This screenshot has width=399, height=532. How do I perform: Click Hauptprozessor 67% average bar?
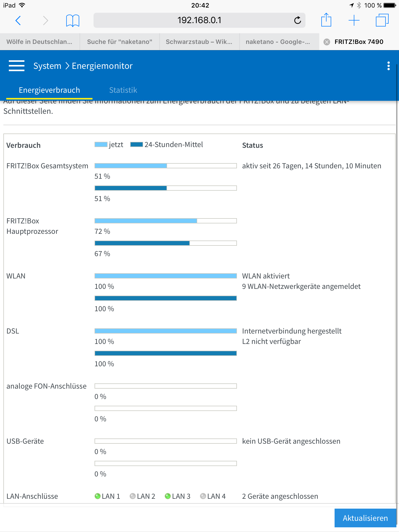coord(166,243)
